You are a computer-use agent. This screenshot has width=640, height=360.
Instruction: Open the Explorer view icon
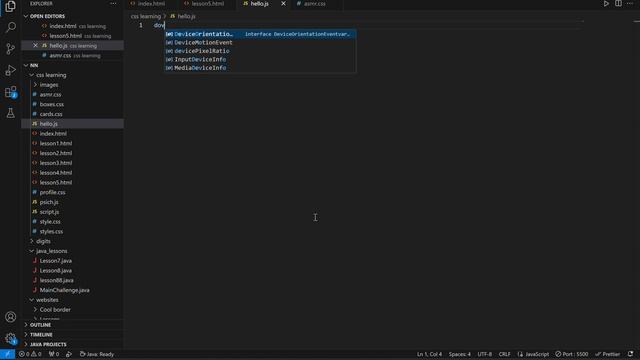click(x=10, y=6)
